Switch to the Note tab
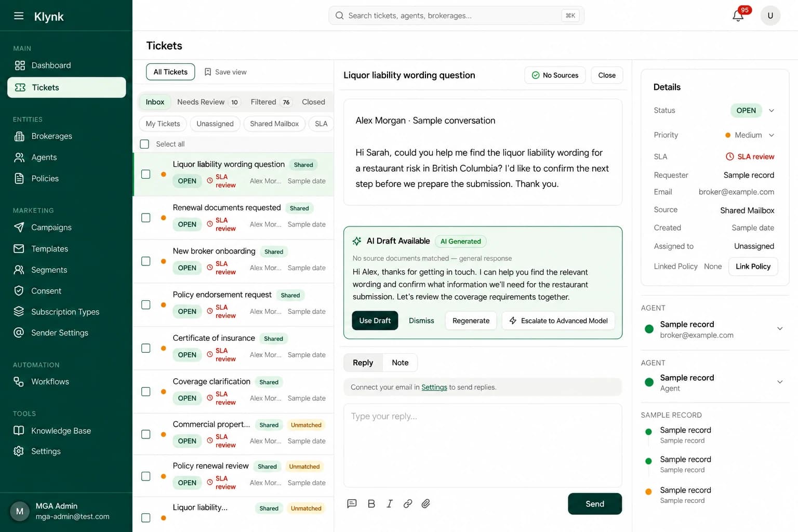Image resolution: width=798 pixels, height=532 pixels. [400, 363]
